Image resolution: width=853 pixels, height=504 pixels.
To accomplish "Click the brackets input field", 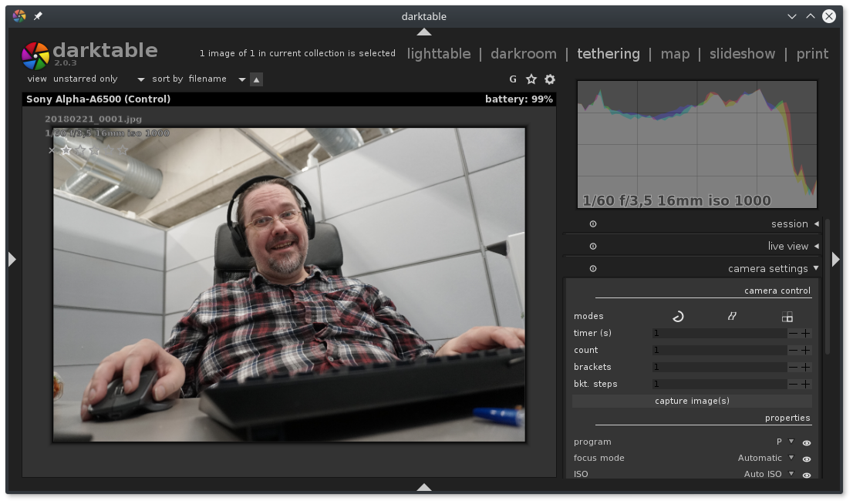I will coord(719,367).
